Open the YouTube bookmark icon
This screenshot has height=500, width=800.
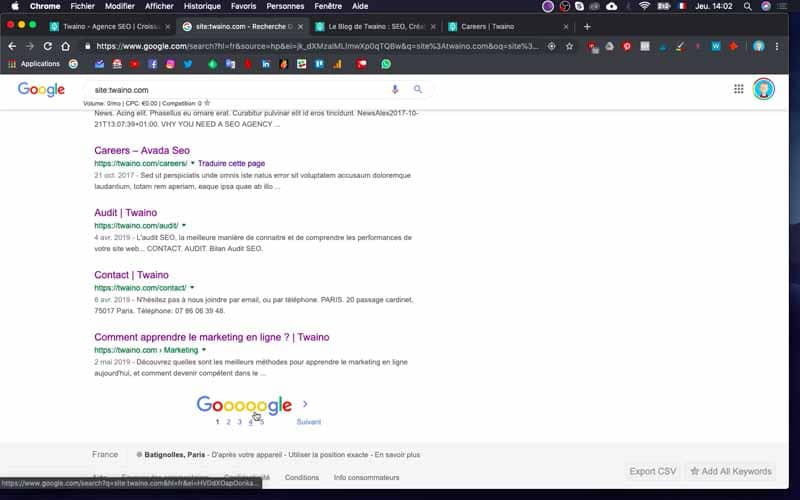coord(135,64)
